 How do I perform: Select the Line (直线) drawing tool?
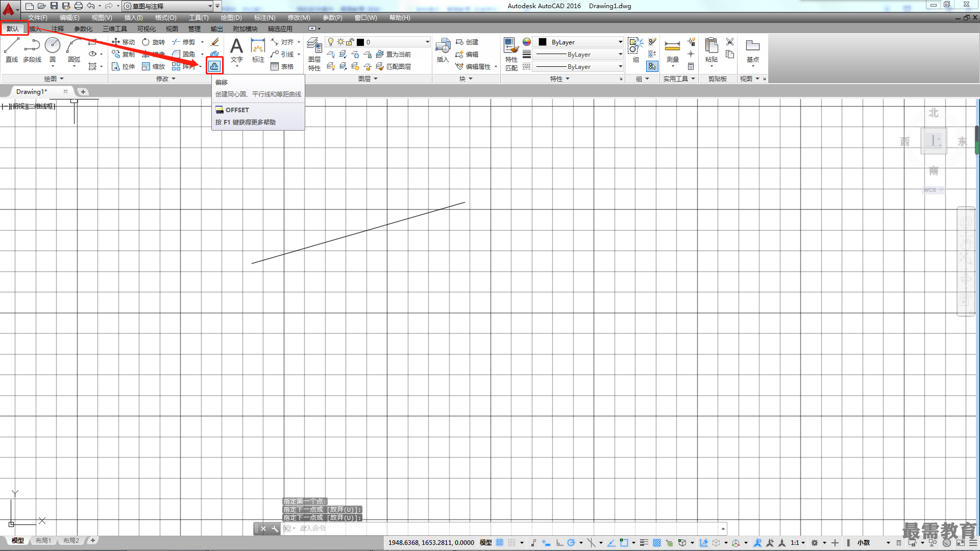(x=12, y=50)
